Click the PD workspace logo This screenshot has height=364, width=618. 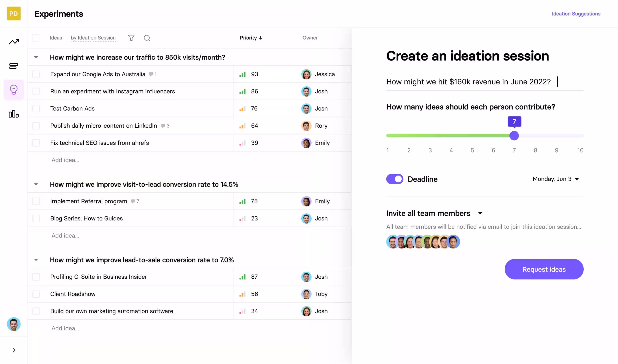tap(14, 14)
